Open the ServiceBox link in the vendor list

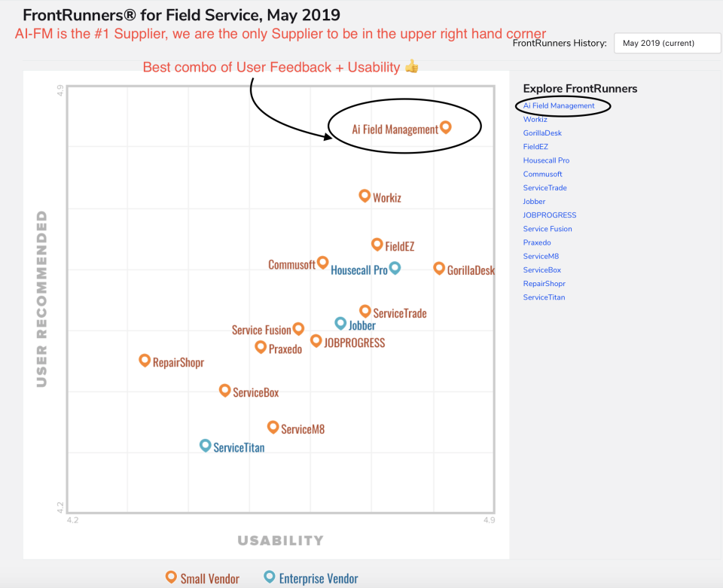click(x=541, y=270)
